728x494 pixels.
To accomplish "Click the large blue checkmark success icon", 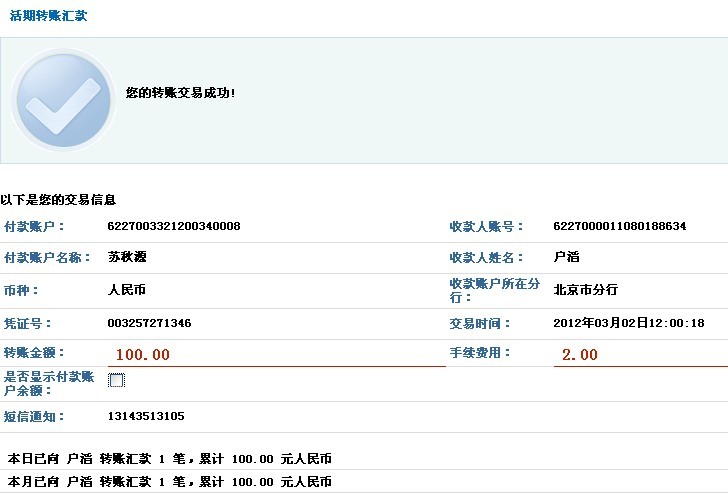I will coord(62,99).
